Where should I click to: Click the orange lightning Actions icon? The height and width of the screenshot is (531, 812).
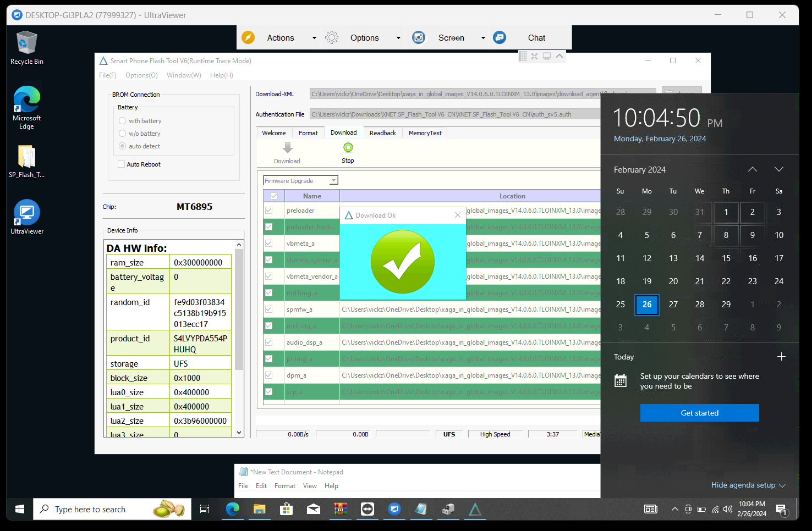248,37
